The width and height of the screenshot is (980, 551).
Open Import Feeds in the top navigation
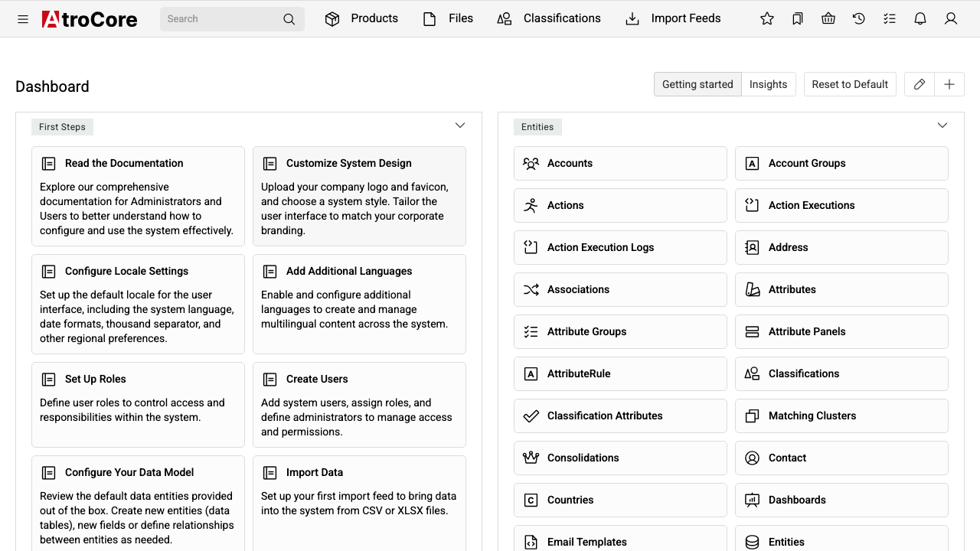pyautogui.click(x=674, y=19)
